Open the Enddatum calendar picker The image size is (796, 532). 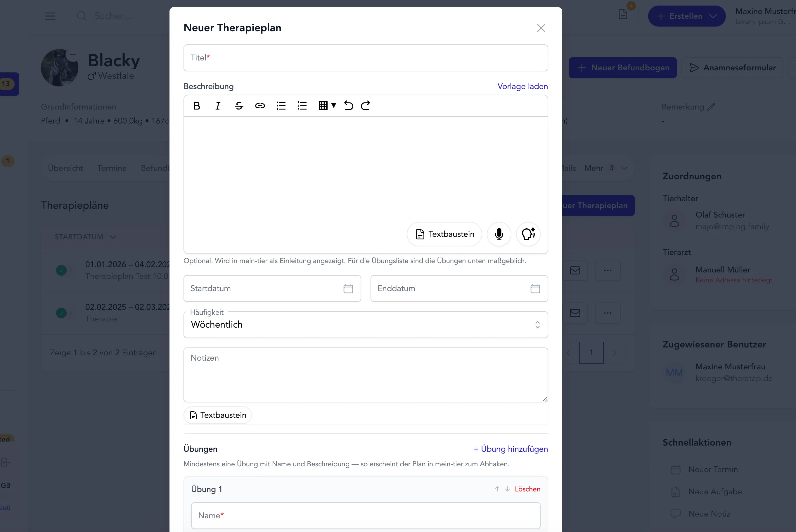(x=535, y=289)
